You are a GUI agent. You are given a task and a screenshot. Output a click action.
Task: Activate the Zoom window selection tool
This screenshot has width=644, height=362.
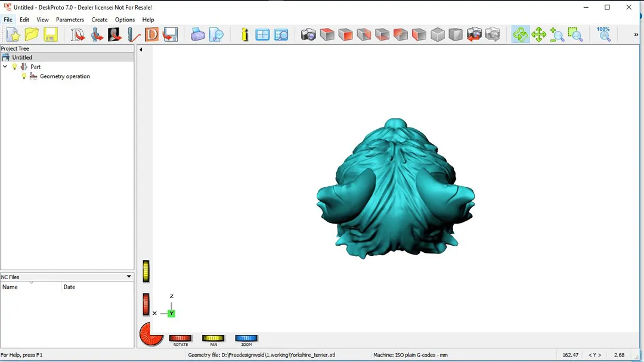[575, 35]
